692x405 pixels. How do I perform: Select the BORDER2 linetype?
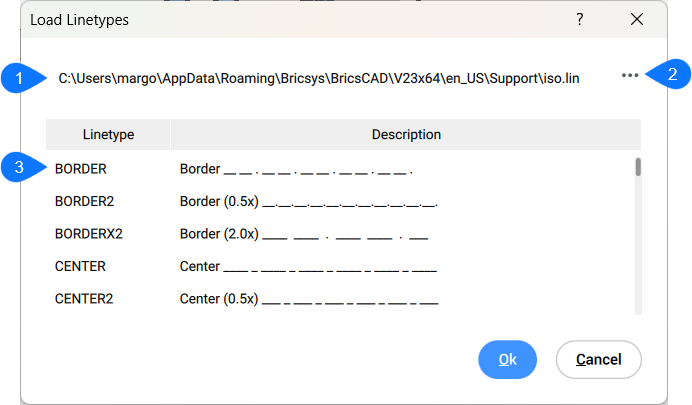point(84,201)
